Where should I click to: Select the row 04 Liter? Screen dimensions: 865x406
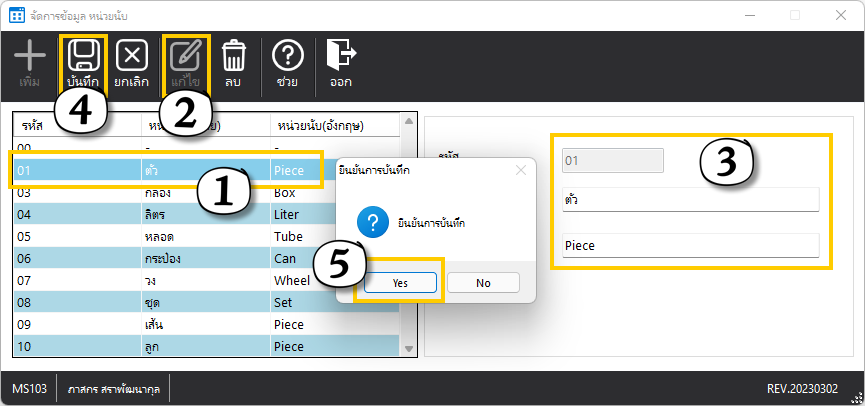[200, 214]
